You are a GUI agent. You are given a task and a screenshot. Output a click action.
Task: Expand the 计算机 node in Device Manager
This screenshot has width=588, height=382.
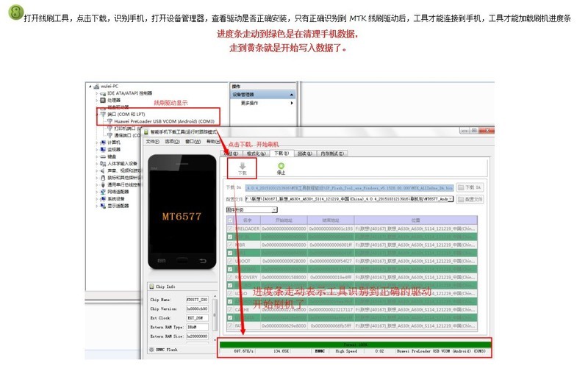[97, 143]
